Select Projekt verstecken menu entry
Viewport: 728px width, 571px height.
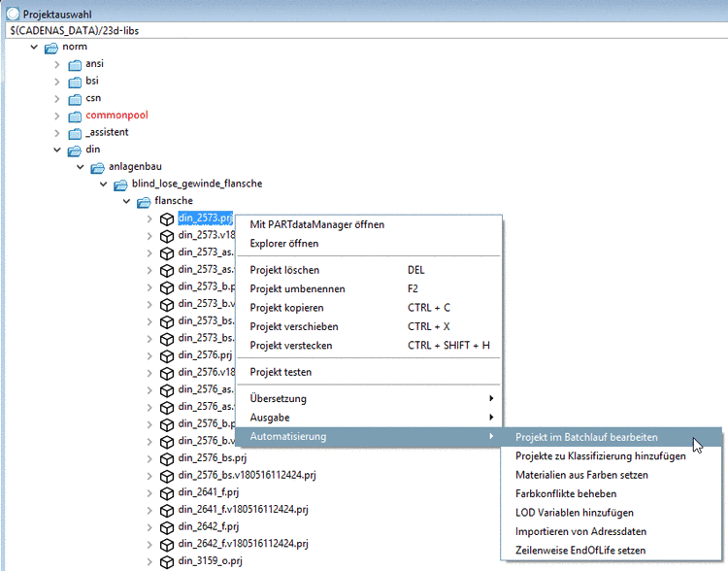click(369, 346)
